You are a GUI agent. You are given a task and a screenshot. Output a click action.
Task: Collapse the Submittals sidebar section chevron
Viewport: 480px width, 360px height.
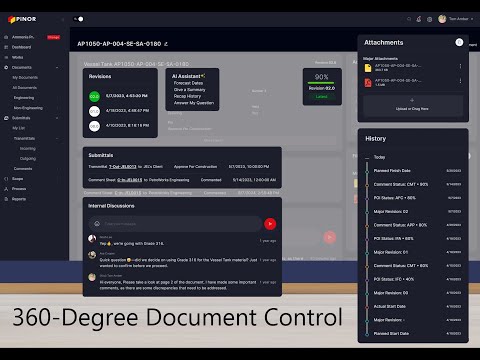(x=57, y=118)
